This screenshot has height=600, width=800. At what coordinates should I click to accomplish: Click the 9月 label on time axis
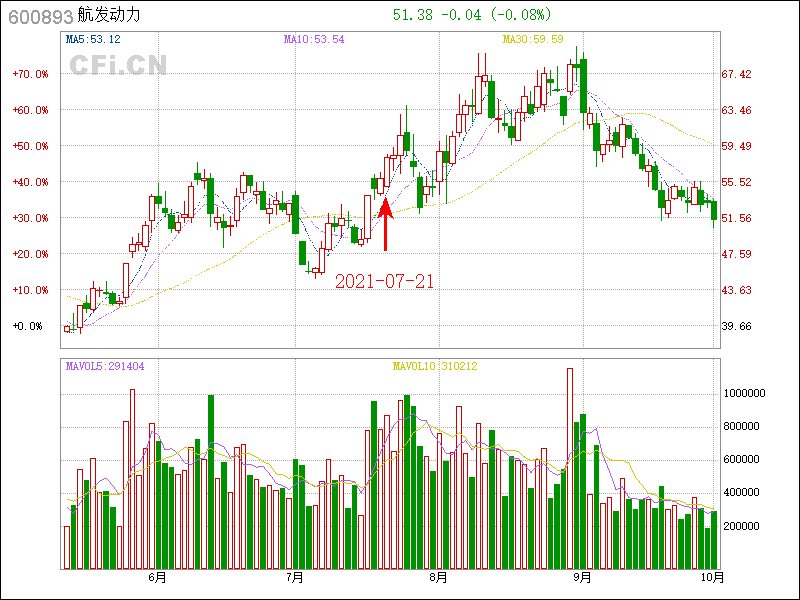pyautogui.click(x=582, y=577)
